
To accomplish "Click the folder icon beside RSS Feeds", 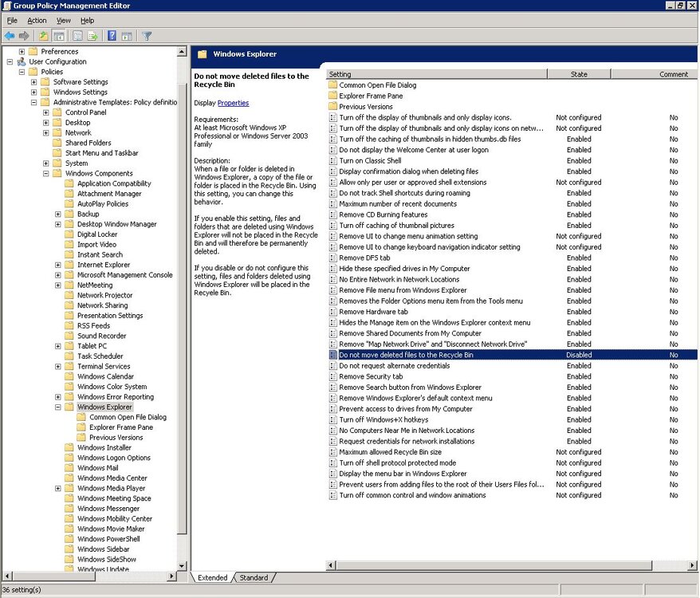I will 69,325.
